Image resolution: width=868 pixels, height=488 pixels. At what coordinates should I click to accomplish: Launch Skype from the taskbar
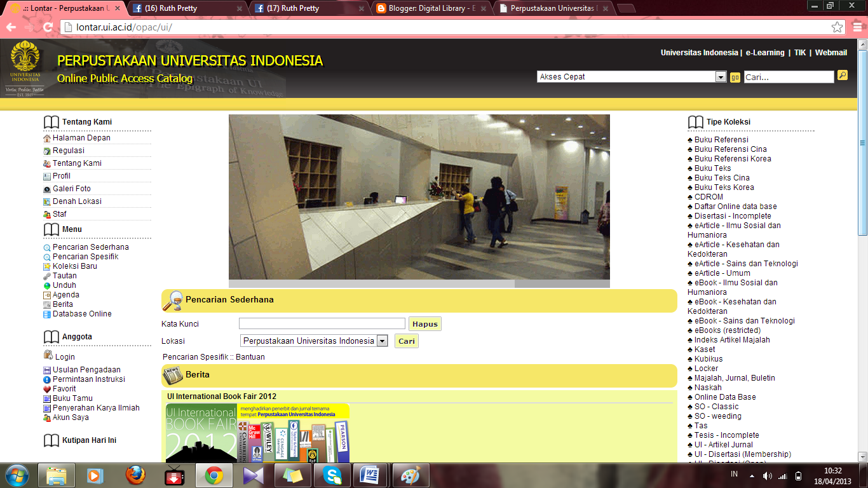point(332,475)
